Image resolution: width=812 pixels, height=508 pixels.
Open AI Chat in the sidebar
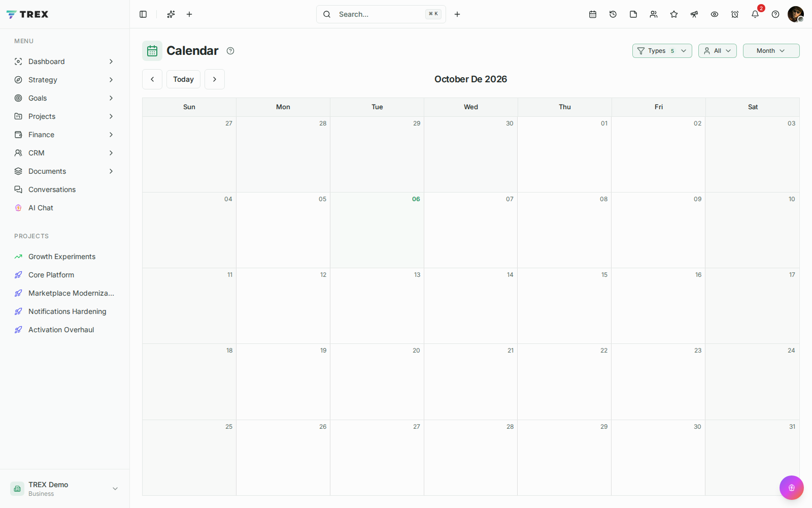[64, 208]
